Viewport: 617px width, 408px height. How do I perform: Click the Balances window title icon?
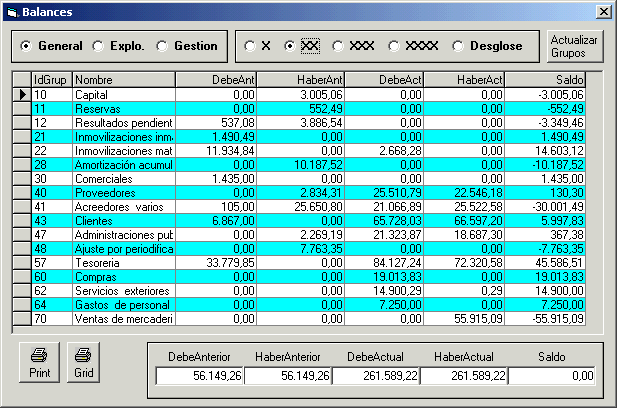[x=11, y=10]
